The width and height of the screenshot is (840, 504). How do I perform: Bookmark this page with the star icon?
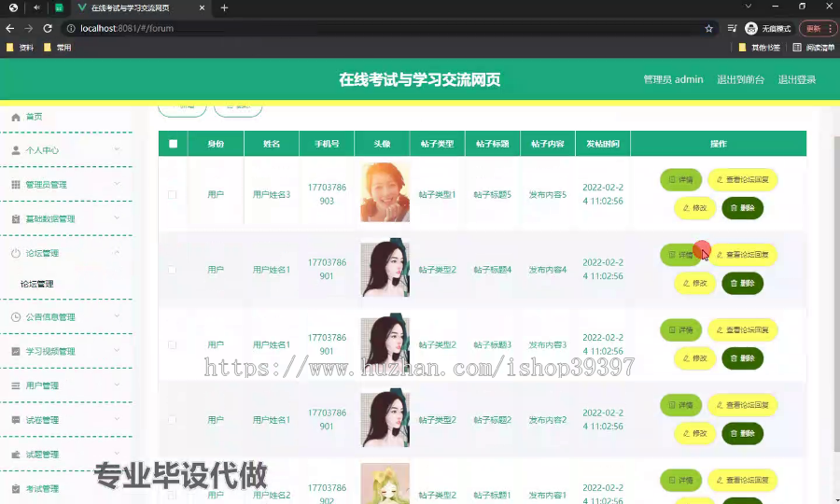tap(708, 28)
